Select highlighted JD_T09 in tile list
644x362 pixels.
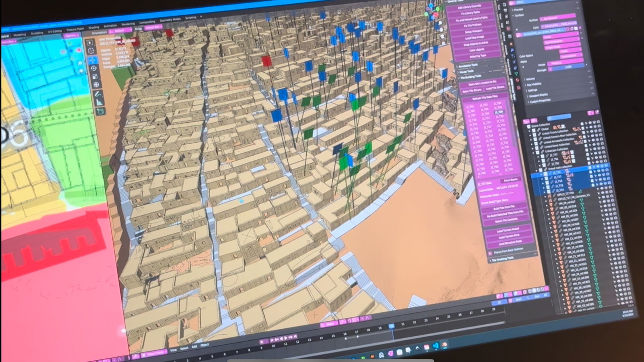(x=499, y=112)
